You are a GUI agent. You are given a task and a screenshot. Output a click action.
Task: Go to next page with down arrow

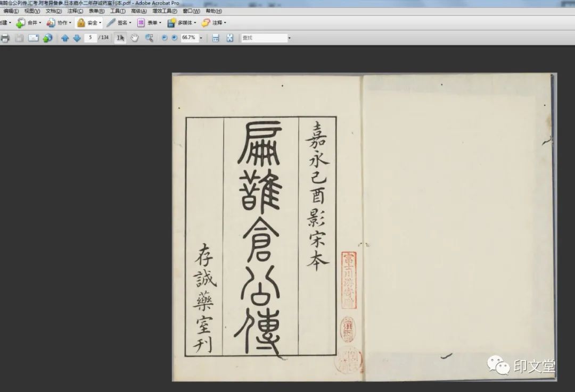pyautogui.click(x=77, y=38)
